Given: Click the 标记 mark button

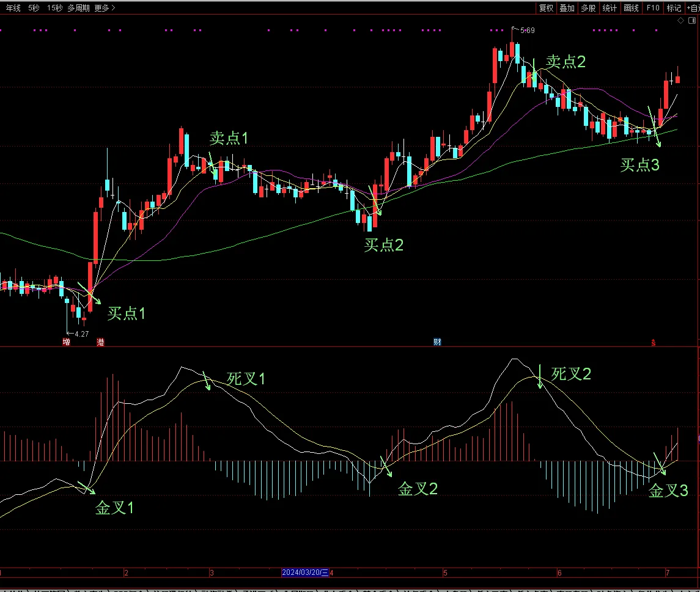Looking at the screenshot, I should click(x=674, y=8).
